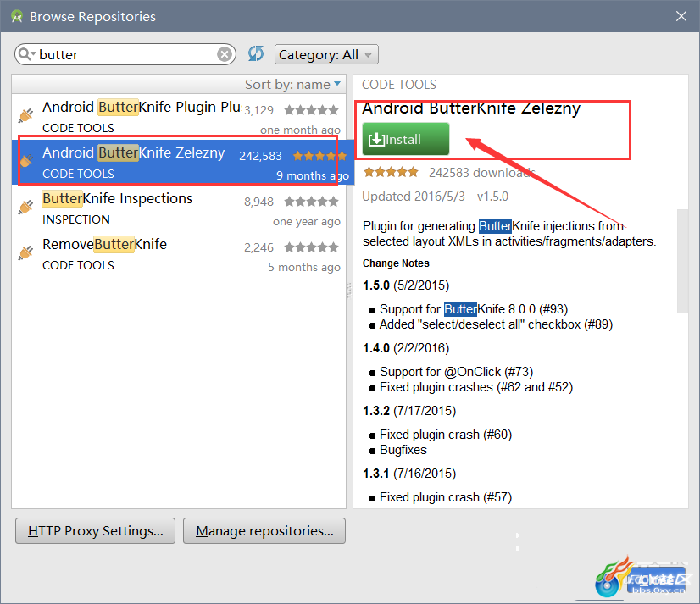Select Android ButterKnife Plugin Plus in list
700x604 pixels.
tap(179, 117)
